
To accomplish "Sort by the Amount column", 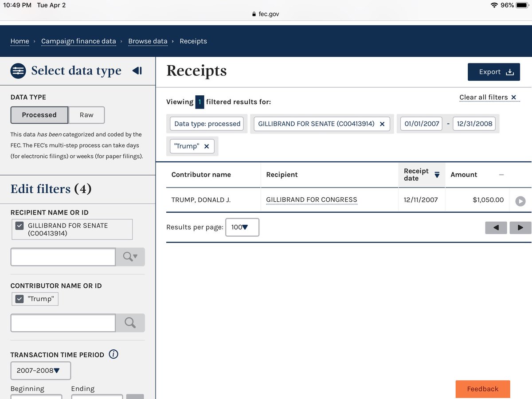I will pos(477,175).
